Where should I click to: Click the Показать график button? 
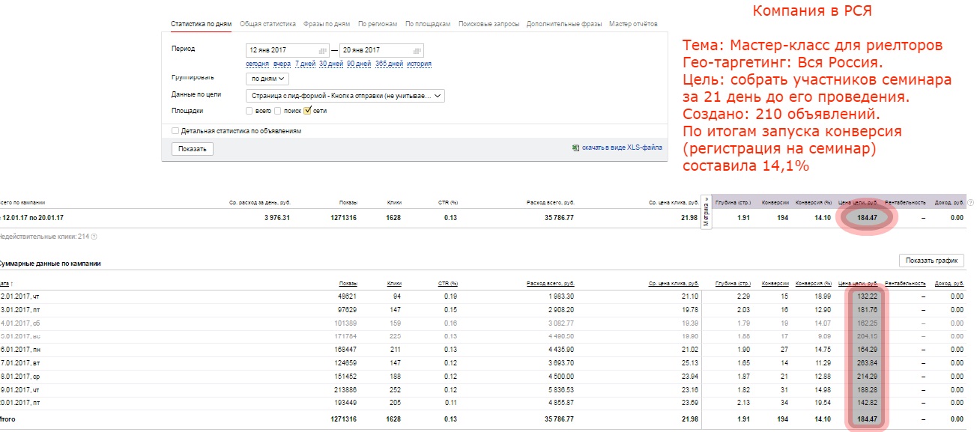click(931, 261)
